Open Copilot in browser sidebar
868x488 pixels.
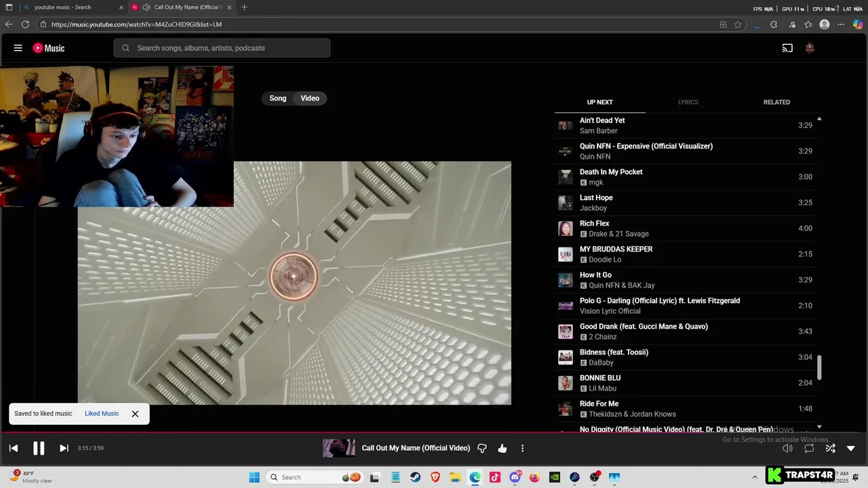tap(858, 24)
